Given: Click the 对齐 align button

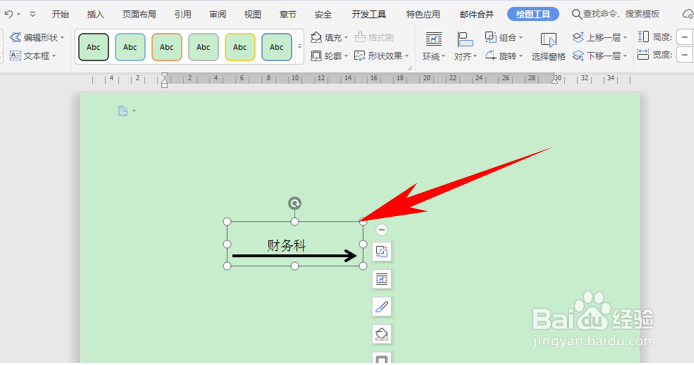Looking at the screenshot, I should (465, 46).
